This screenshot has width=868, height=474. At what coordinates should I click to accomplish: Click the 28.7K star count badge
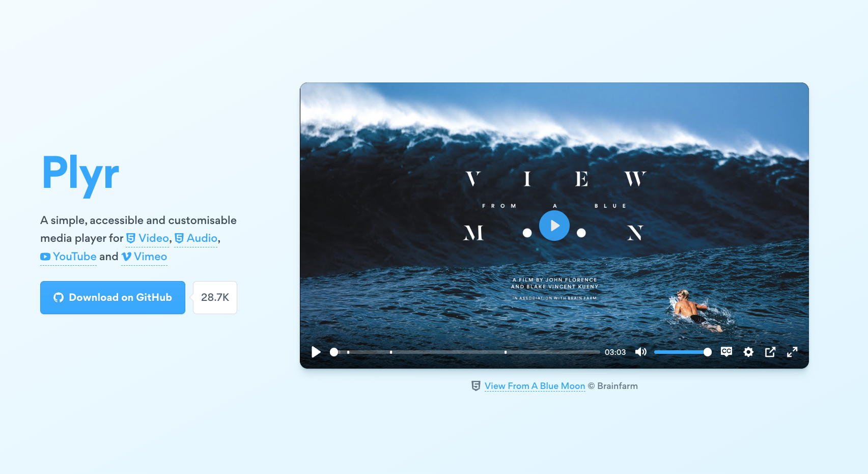pos(215,297)
